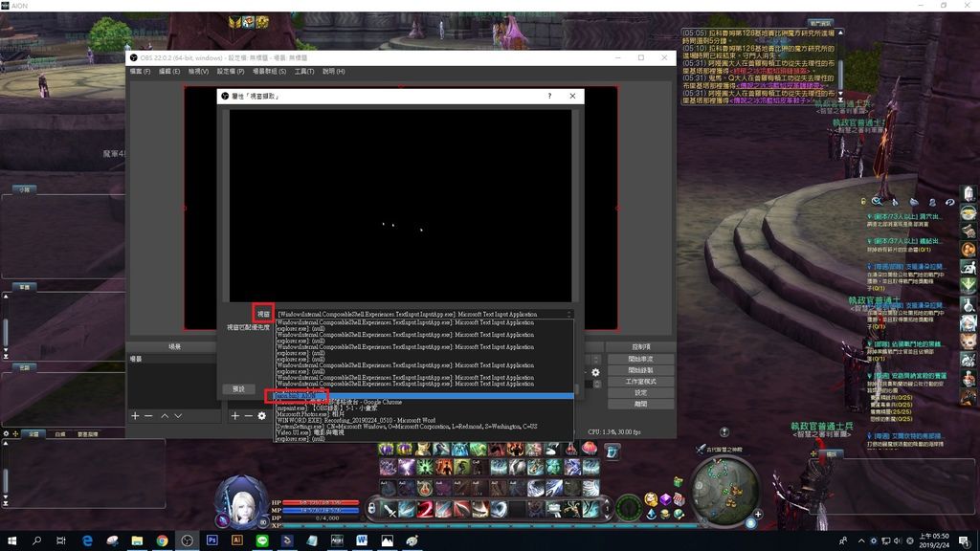This screenshot has width=980, height=551.
Task: Select the WINWORD.EXE Recording document entry
Action: click(424, 421)
